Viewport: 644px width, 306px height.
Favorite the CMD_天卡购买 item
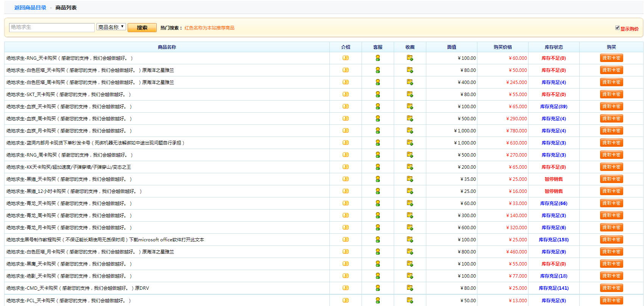coord(410,288)
